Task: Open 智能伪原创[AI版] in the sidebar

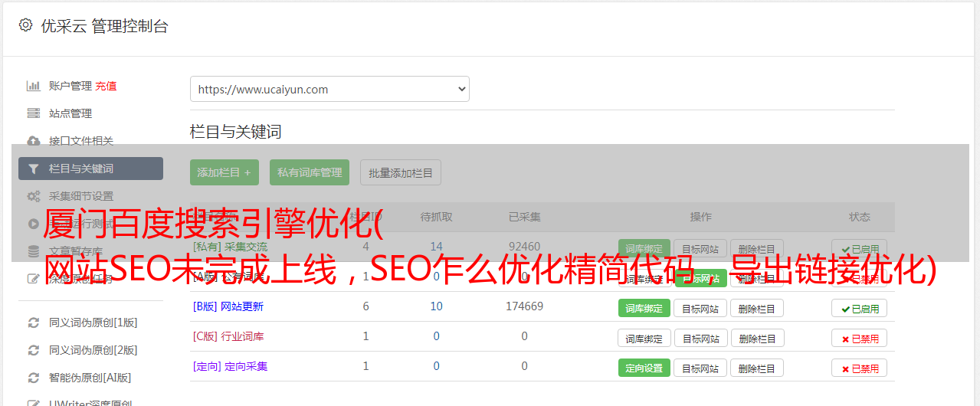Action: click(x=90, y=378)
